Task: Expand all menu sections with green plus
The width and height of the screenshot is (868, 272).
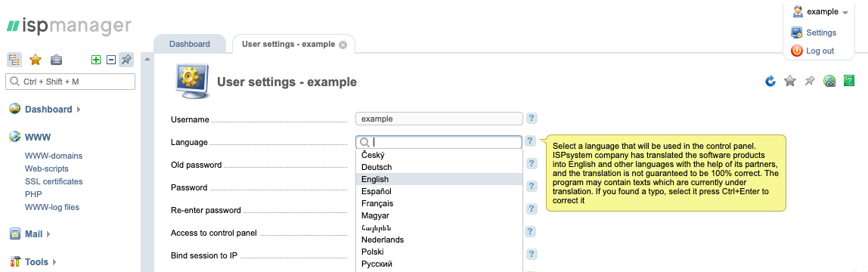Action: 96,60
